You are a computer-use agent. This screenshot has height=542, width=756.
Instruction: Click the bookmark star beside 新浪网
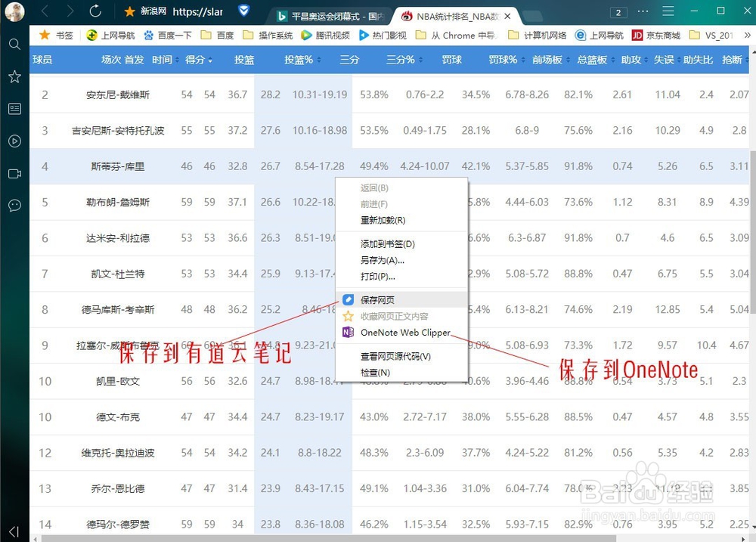(129, 11)
